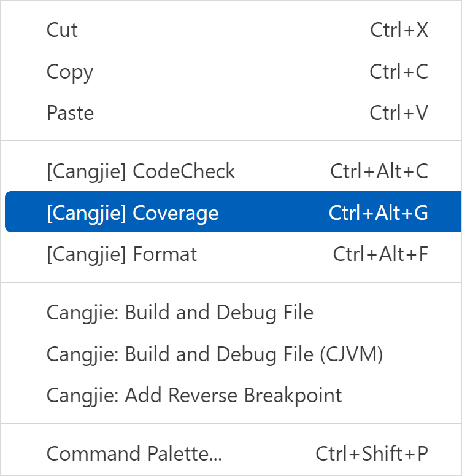Choose [Cangjie] Format option
The width and height of the screenshot is (462, 476).
(121, 254)
